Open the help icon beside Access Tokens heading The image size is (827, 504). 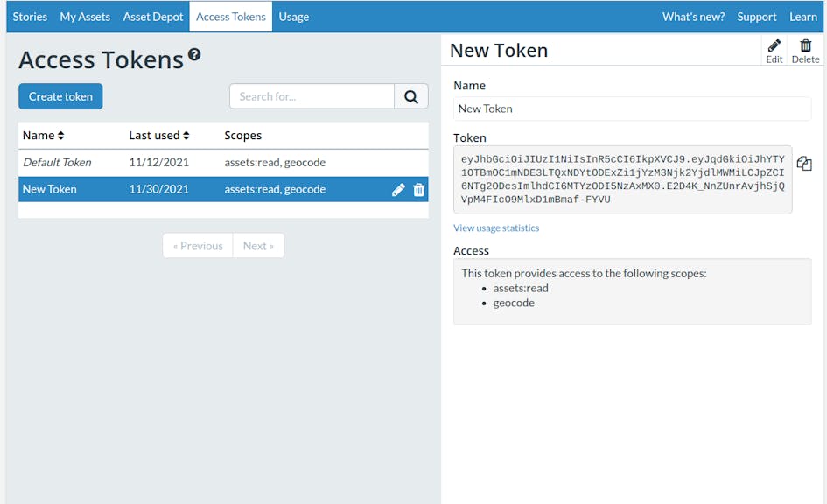[194, 53]
